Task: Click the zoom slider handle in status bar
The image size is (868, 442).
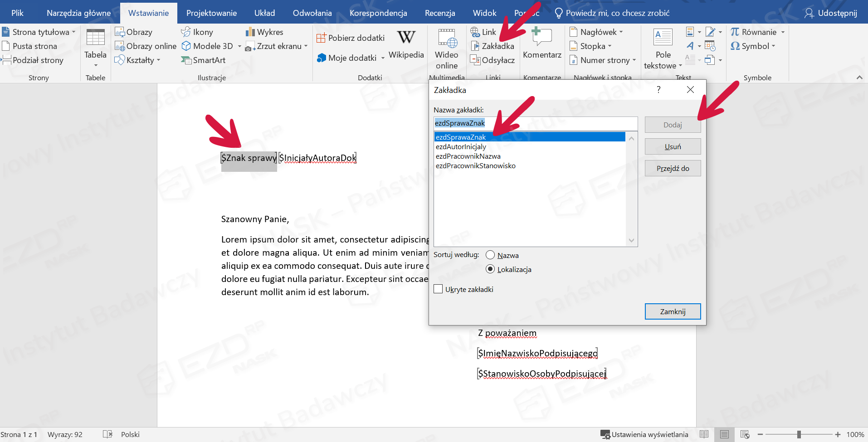Action: point(799,434)
